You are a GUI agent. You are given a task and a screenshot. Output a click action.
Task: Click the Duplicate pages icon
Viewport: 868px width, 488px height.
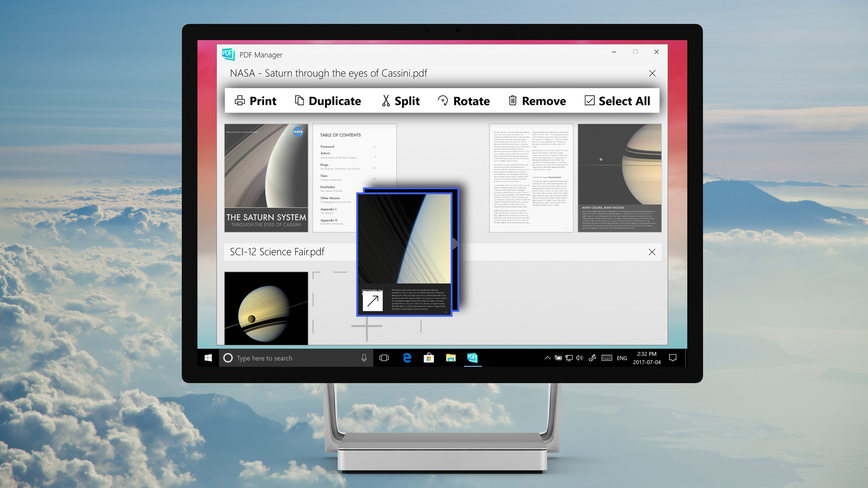click(x=299, y=101)
